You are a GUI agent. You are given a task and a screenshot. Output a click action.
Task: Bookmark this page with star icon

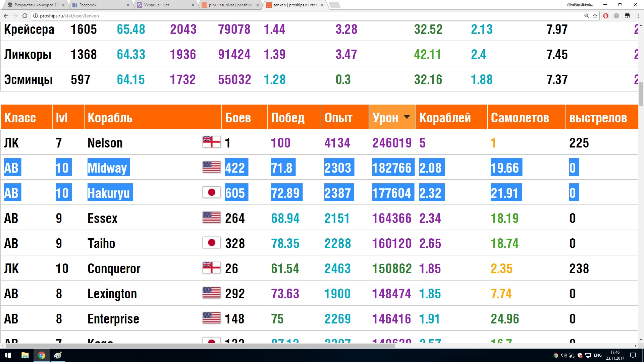pyautogui.click(x=595, y=16)
